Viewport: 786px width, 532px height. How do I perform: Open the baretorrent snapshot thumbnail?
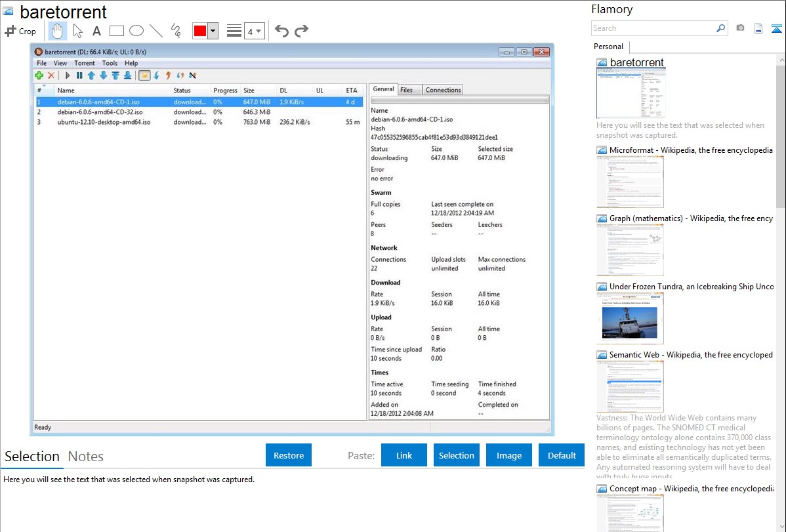coord(631,93)
